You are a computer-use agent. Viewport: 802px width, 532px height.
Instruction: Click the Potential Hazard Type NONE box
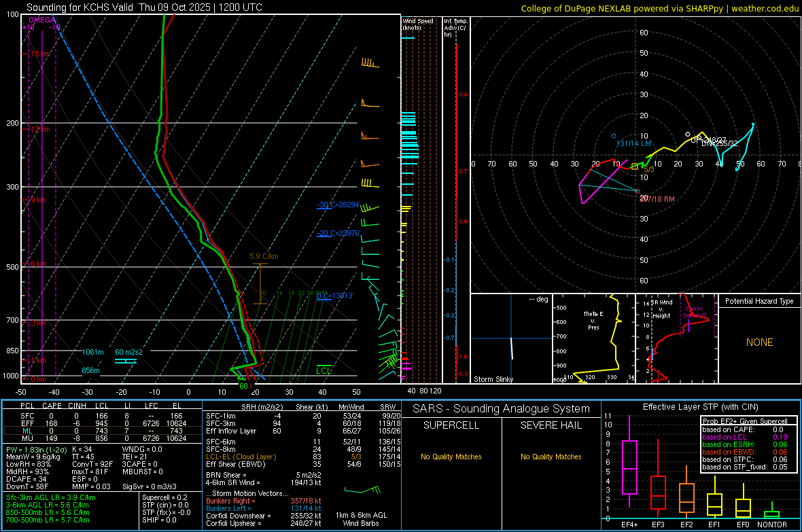coord(759,342)
